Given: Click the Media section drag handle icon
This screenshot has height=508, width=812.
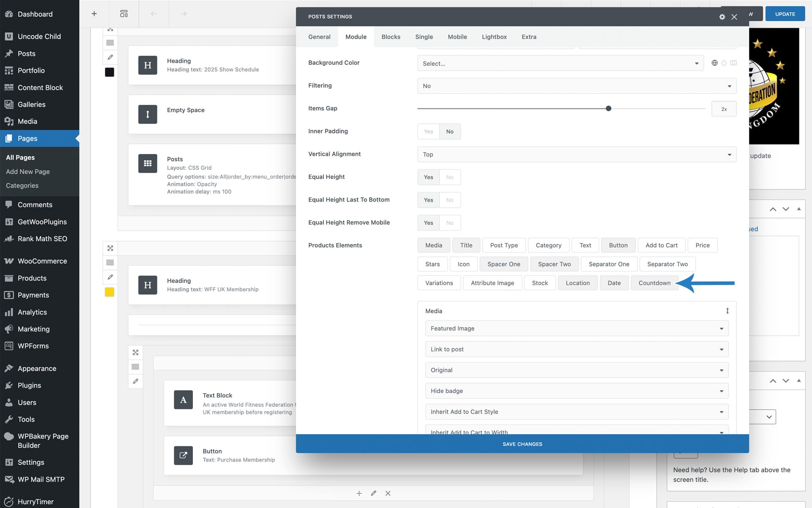Looking at the screenshot, I should pyautogui.click(x=727, y=311).
